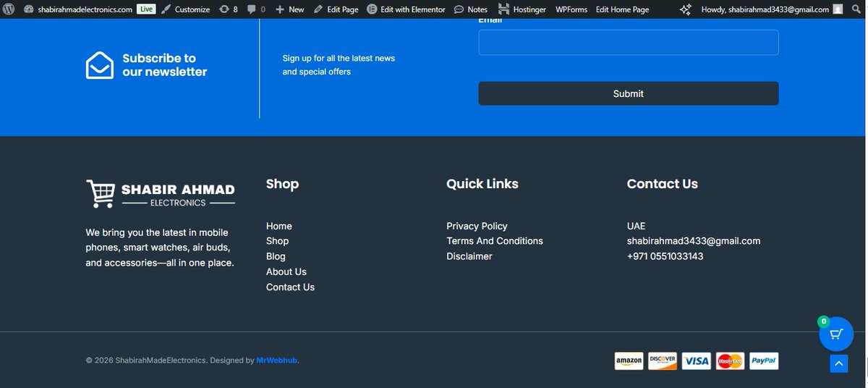Open the footer Blog link

[276, 256]
